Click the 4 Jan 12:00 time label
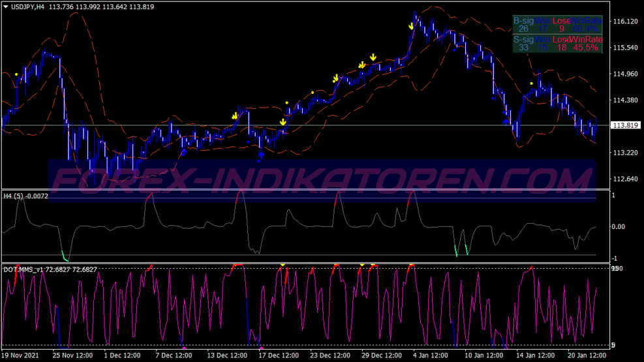644x362 pixels. tap(431, 355)
